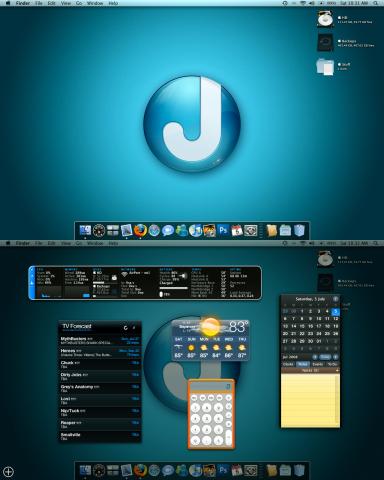The width and height of the screenshot is (384, 480).
Task: Open Edit menu in upper menu bar
Action: [x=51, y=3]
